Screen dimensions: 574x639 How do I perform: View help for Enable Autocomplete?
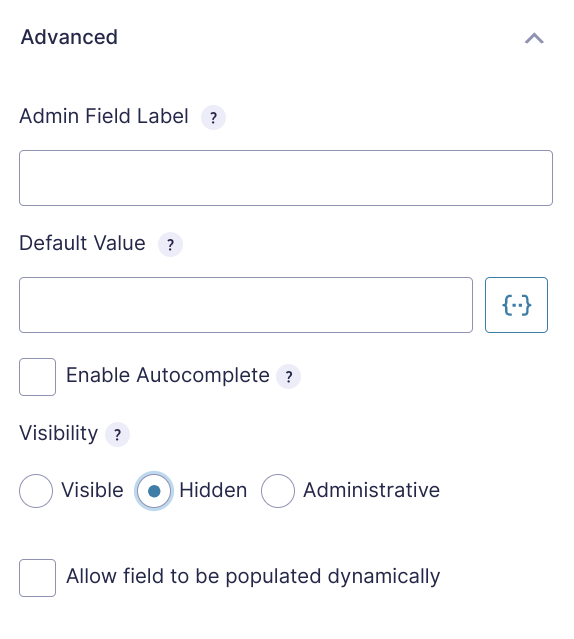pos(288,377)
